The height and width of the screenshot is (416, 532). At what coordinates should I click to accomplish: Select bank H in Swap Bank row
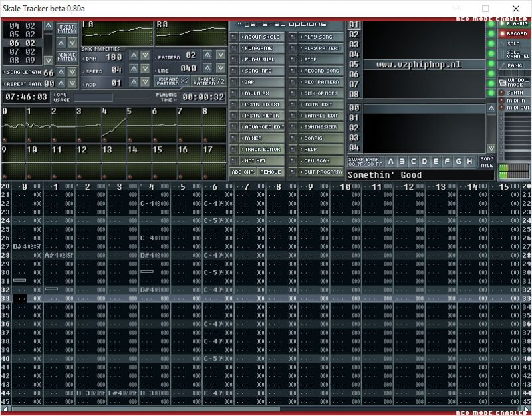[469, 162]
